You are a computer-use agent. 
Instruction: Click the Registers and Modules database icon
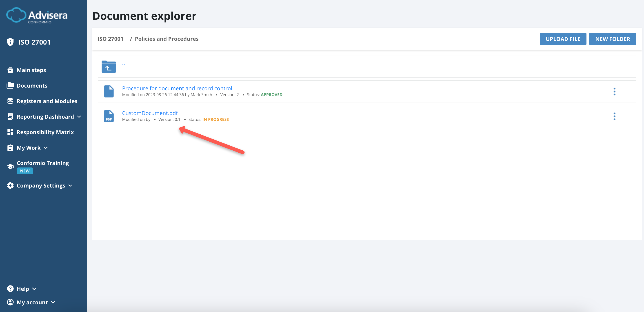10,101
